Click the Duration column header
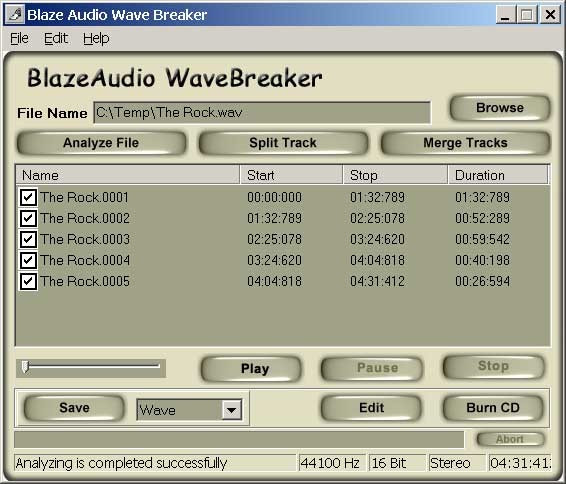 click(x=498, y=175)
